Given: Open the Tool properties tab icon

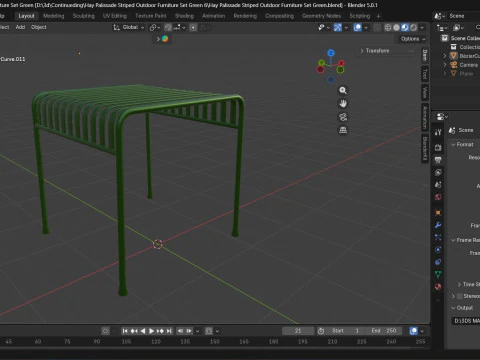Looking at the screenshot, I should pyautogui.click(x=438, y=132).
